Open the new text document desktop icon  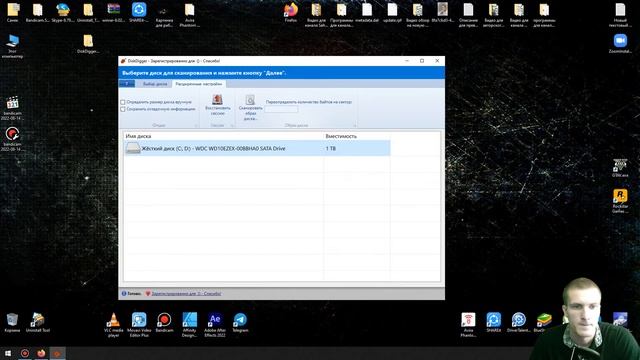point(620,15)
